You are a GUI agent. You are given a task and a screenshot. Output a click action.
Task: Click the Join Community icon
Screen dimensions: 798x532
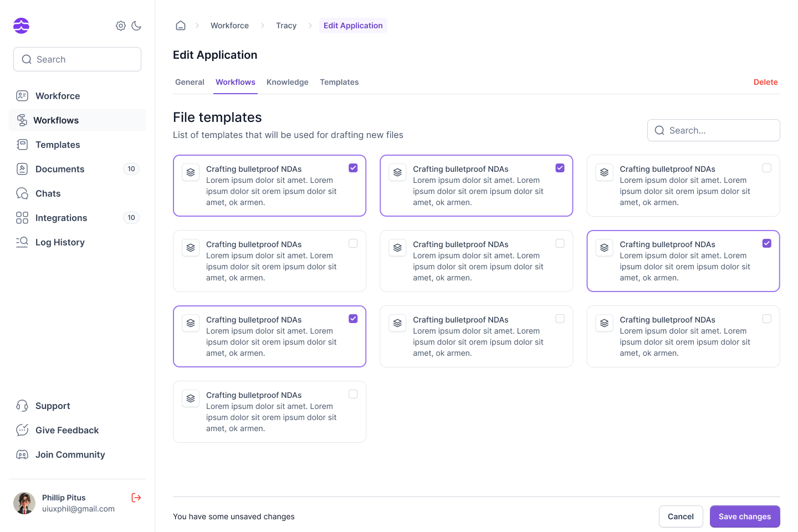click(22, 454)
